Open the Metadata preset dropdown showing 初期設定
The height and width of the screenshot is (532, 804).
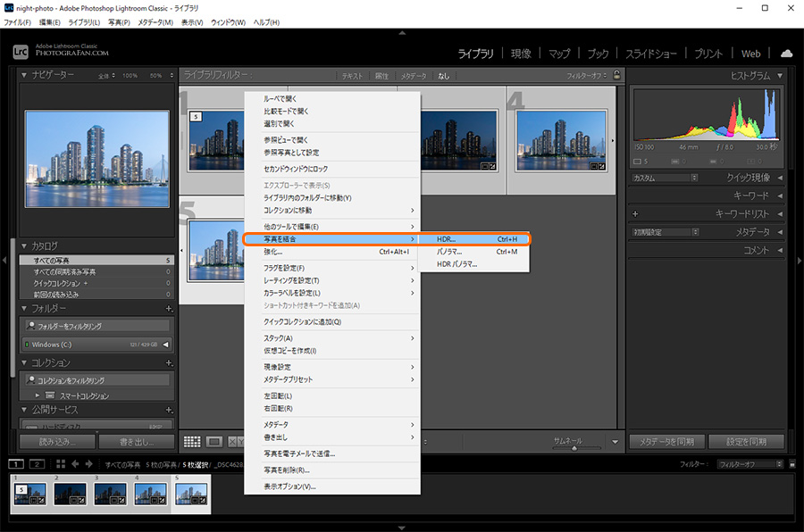pos(665,232)
